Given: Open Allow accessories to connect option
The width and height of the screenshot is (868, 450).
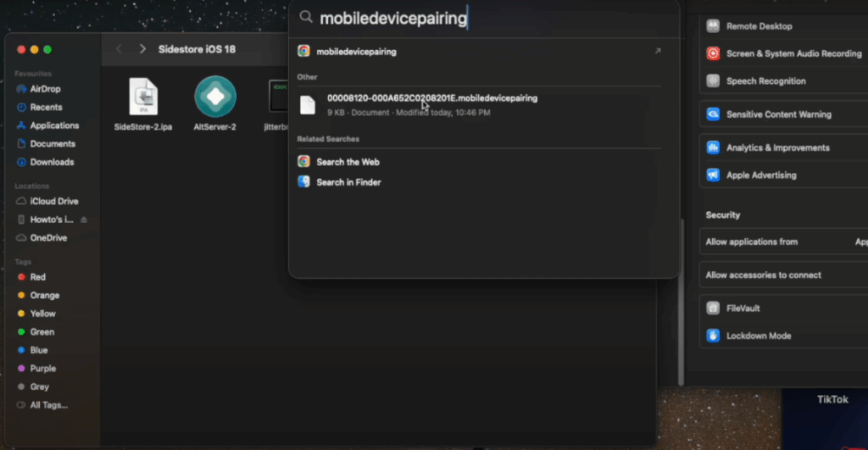Looking at the screenshot, I should coord(784,275).
